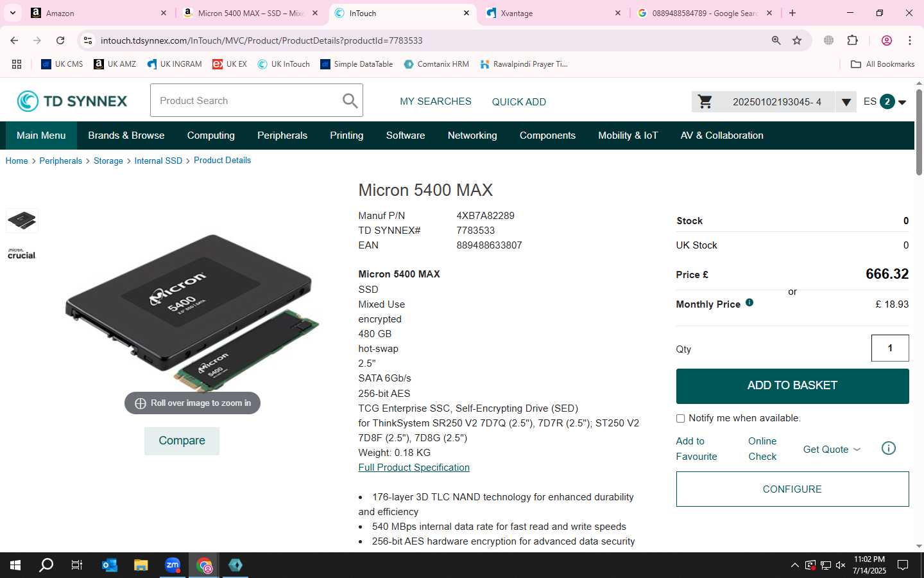Image resolution: width=924 pixels, height=578 pixels.
Task: Open MY SEARCHES link
Action: pyautogui.click(x=436, y=101)
